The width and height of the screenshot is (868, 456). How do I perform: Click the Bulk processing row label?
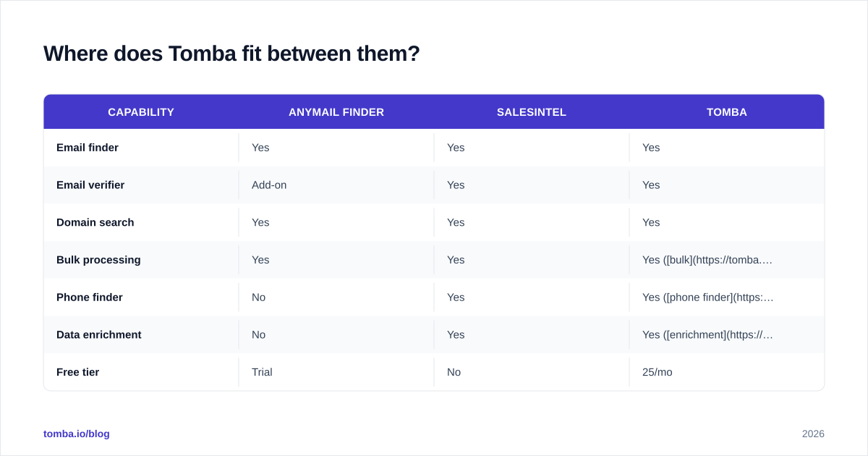tap(98, 260)
